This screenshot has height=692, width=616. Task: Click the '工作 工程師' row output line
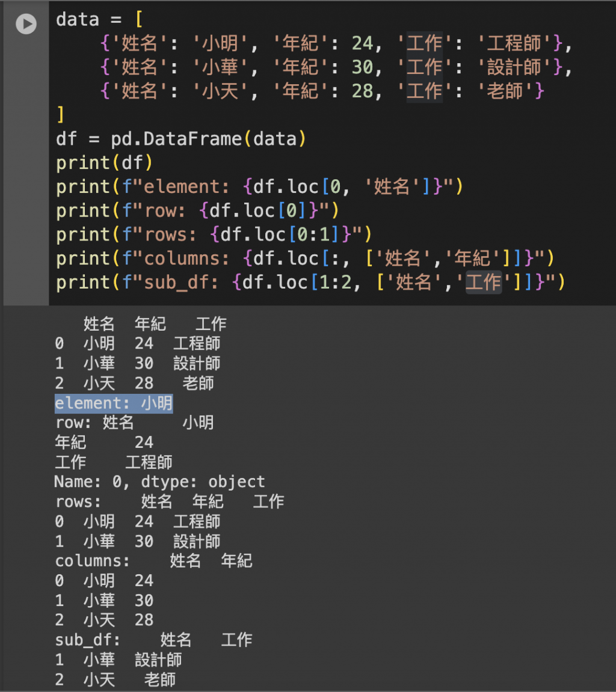[114, 462]
